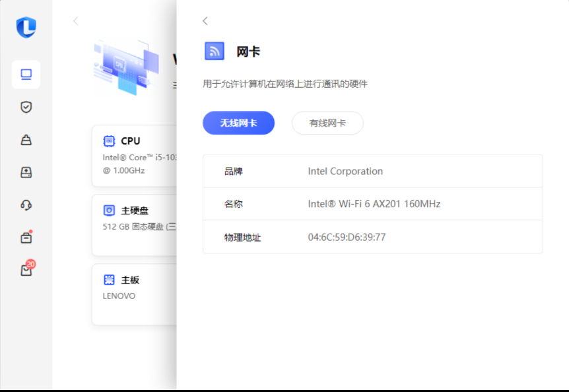Open the 主板 LENOVO card
Viewport: 569px width, 392px height.
[x=135, y=294]
